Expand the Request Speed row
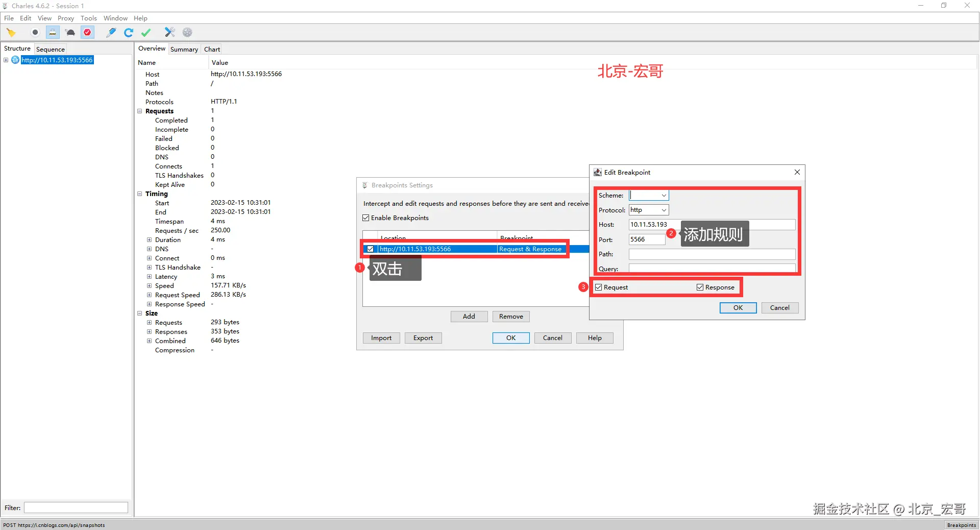The width and height of the screenshot is (980, 530). [150, 295]
